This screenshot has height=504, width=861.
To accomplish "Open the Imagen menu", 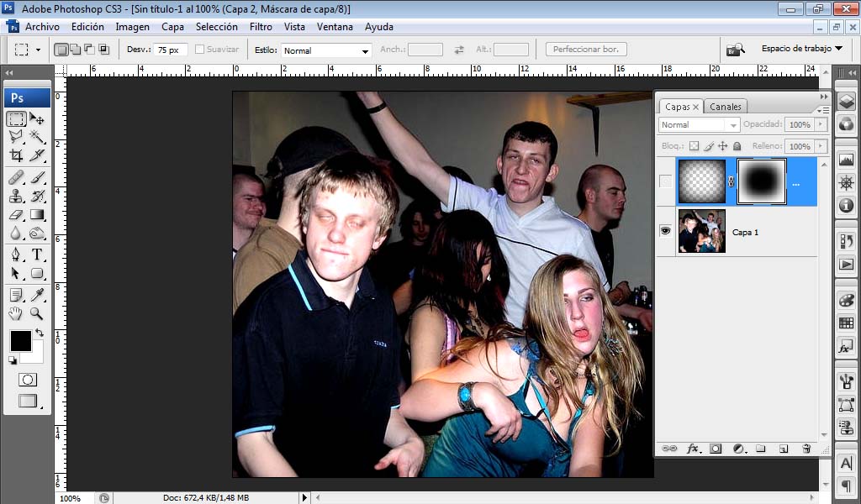I will click(132, 26).
